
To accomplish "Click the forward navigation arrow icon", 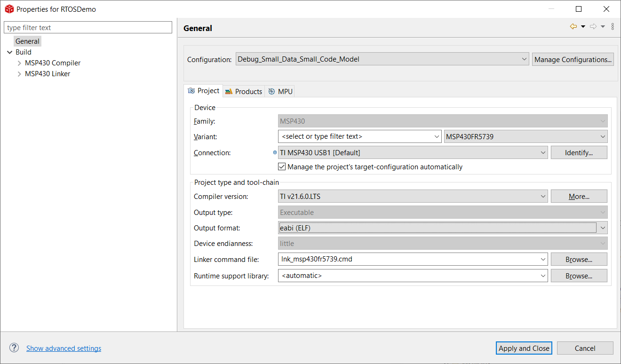I will (593, 27).
